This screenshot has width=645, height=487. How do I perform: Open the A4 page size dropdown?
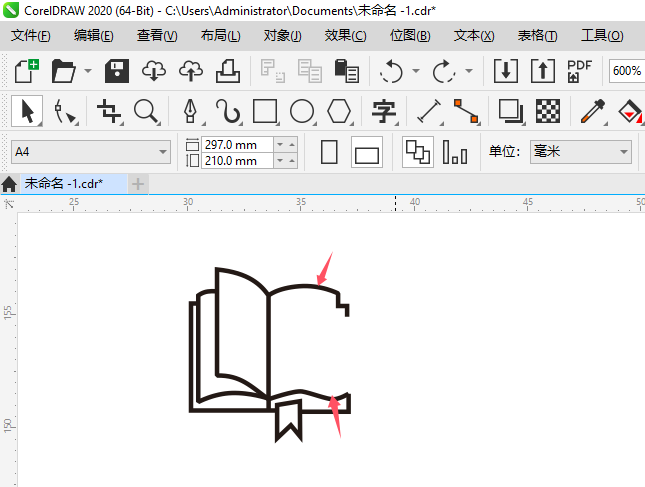pos(163,152)
